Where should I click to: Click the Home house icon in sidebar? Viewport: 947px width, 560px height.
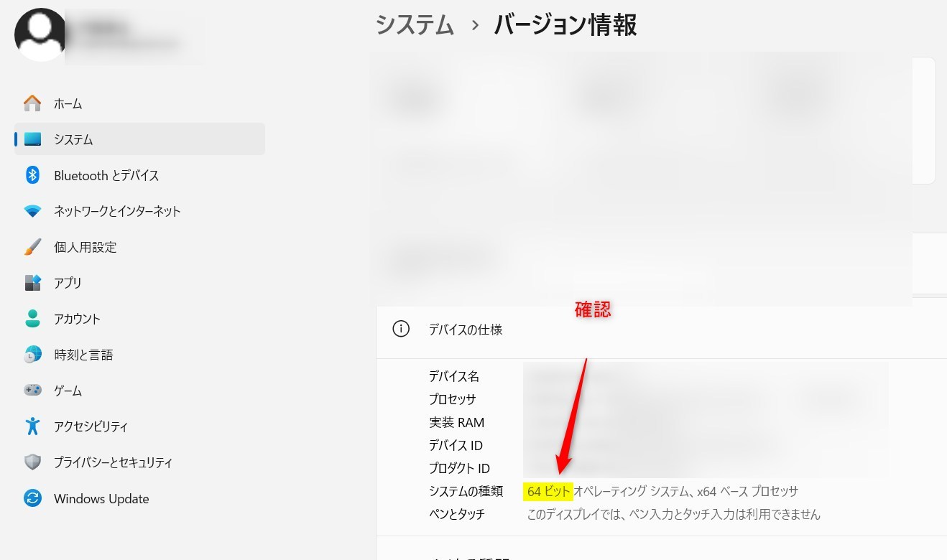[32, 103]
